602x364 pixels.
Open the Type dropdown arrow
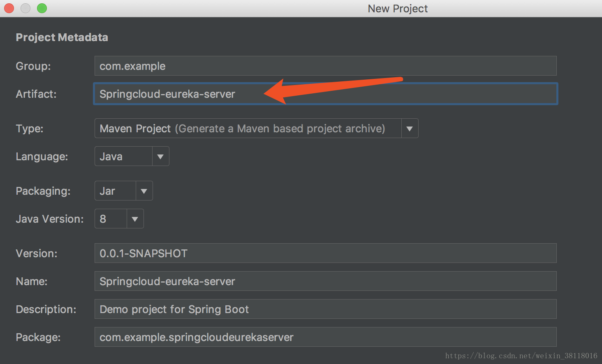click(x=410, y=128)
